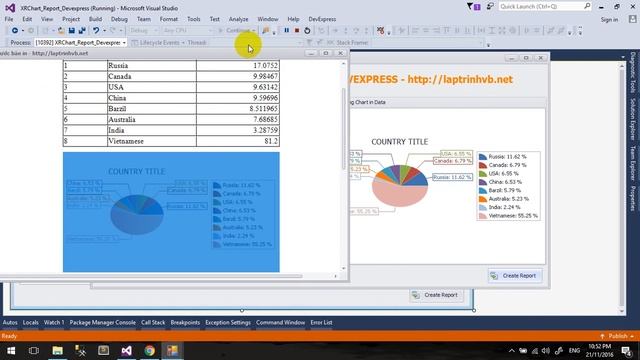Open the Exception Settings tab
This screenshot has width=640, height=360.
tap(228, 322)
